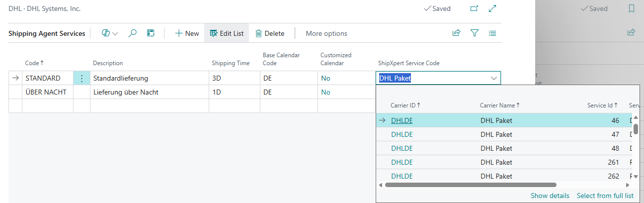Click the Delete button
This screenshot has width=644, height=203.
[x=270, y=33]
